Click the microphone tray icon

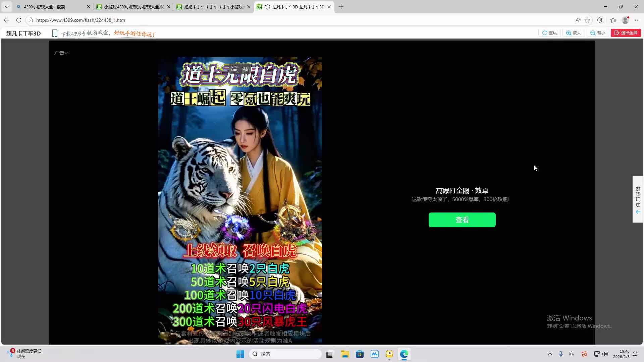pyautogui.click(x=560, y=354)
